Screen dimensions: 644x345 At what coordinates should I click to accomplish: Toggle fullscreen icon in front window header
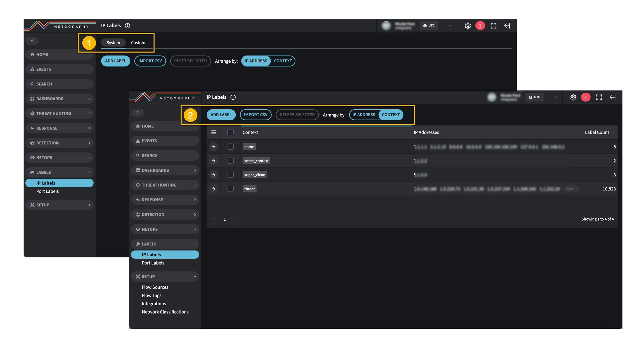point(599,97)
